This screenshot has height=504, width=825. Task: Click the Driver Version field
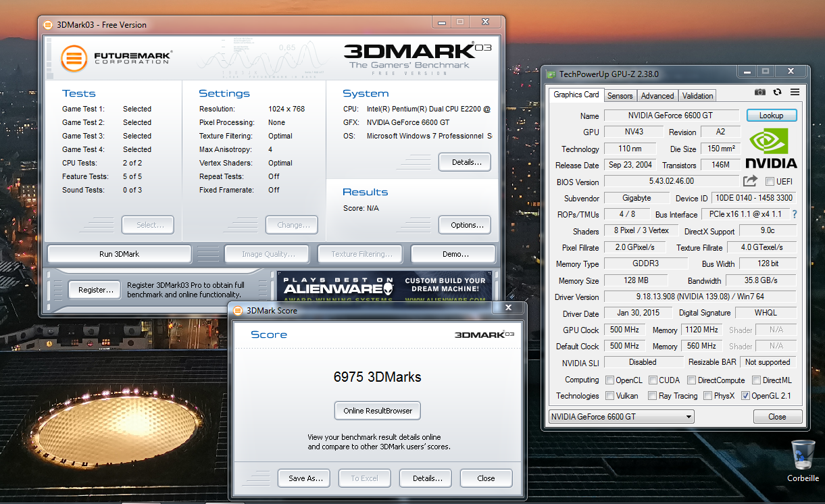(x=699, y=297)
